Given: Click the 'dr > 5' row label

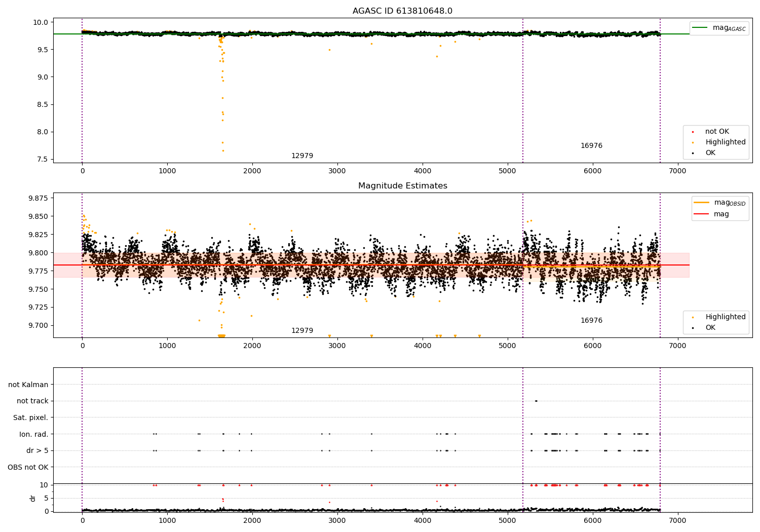Looking at the screenshot, I should (x=37, y=451).
